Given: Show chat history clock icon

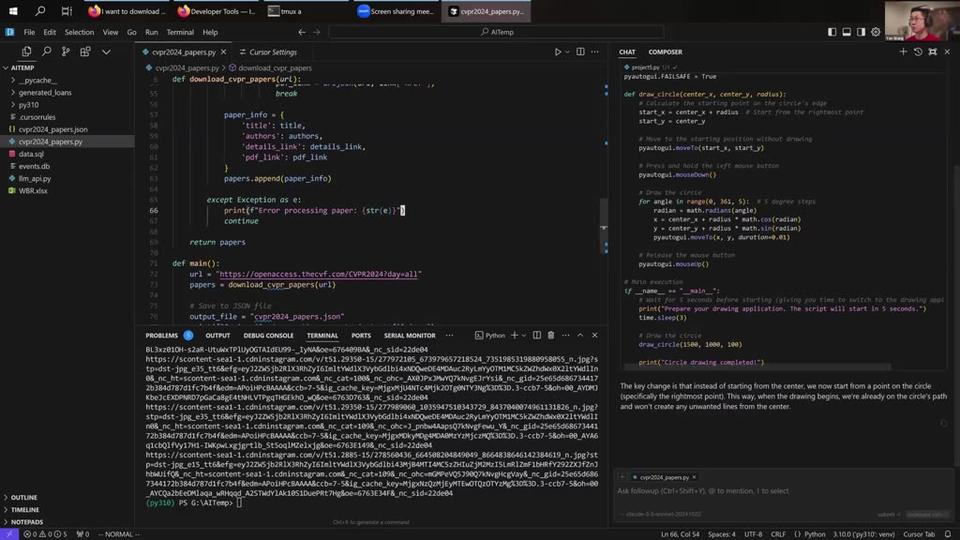Looking at the screenshot, I should (918, 52).
